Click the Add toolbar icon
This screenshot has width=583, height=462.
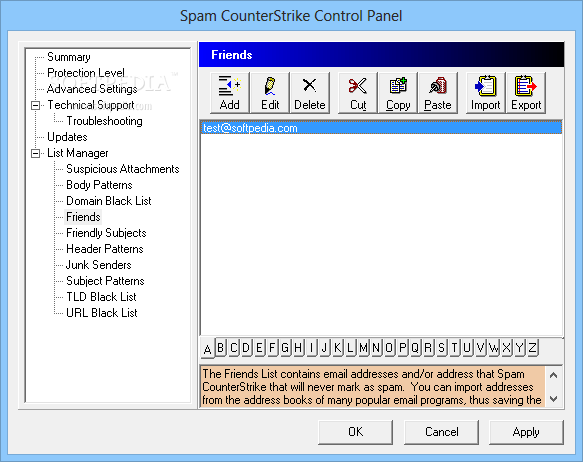point(230,93)
